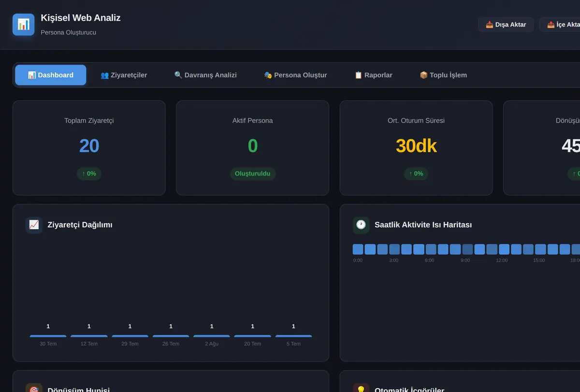Click the 30dk session duration value
Viewport: 580px width, 392px height.
point(416,146)
